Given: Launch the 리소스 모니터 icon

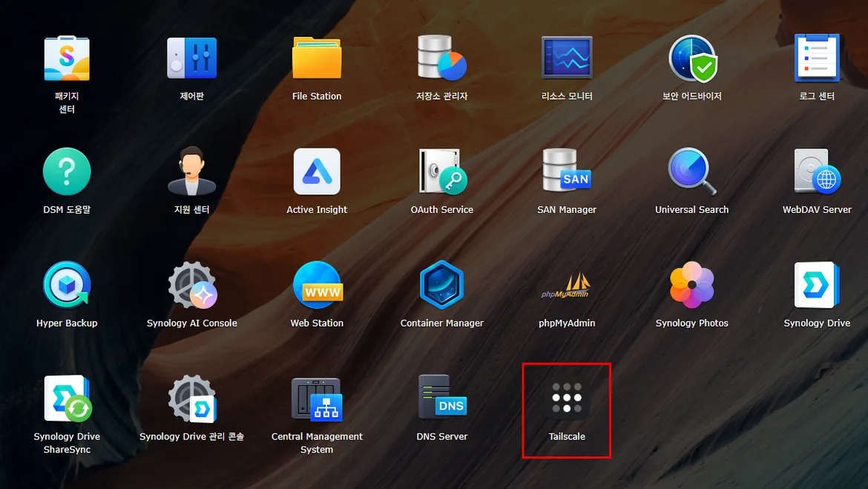Looking at the screenshot, I should (567, 58).
